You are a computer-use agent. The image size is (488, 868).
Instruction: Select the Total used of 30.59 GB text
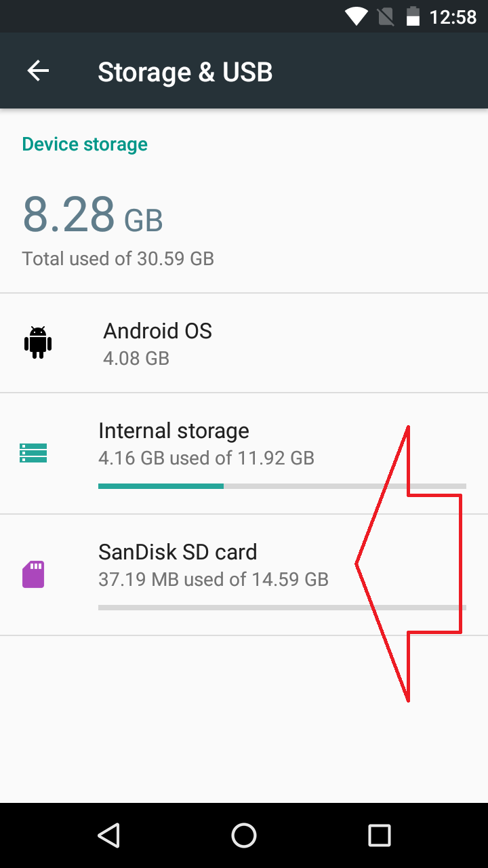[x=117, y=258]
